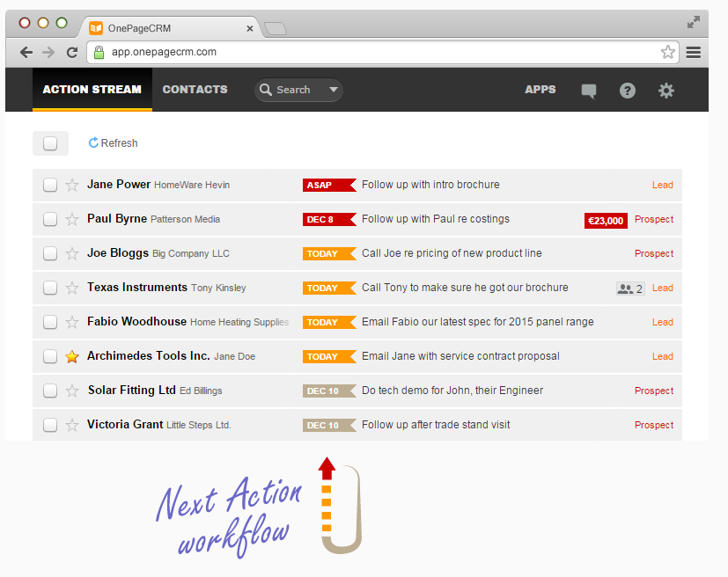
Task: Open the help question mark icon
Action: [x=628, y=91]
